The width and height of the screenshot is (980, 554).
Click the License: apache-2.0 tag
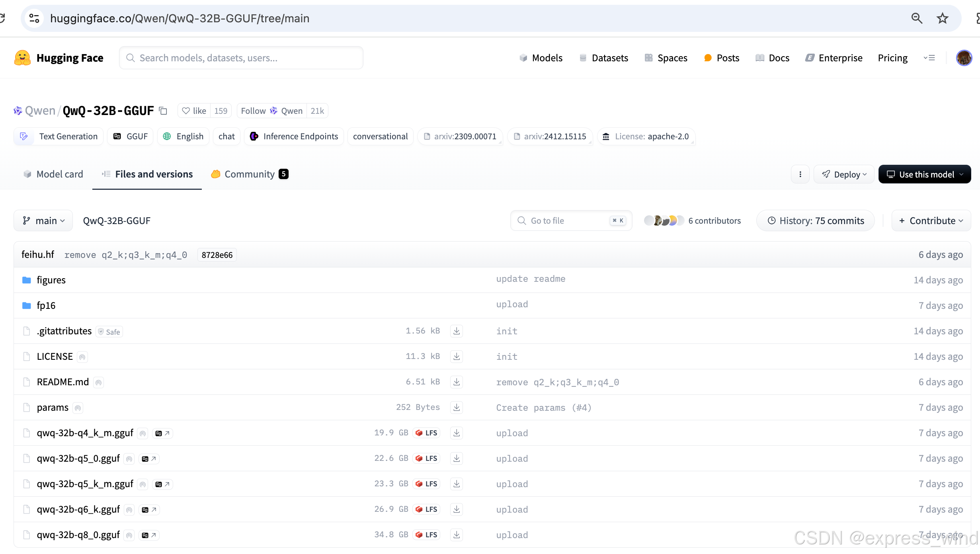(646, 137)
